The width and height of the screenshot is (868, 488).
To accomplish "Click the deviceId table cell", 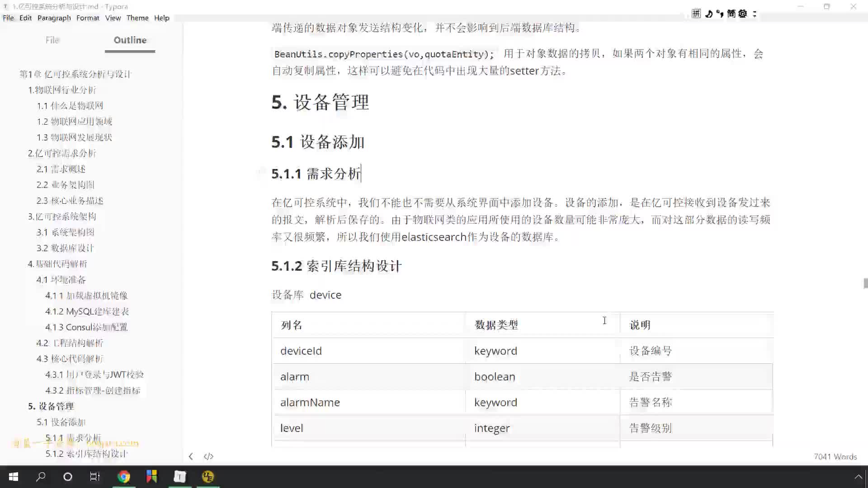I will pos(368,351).
